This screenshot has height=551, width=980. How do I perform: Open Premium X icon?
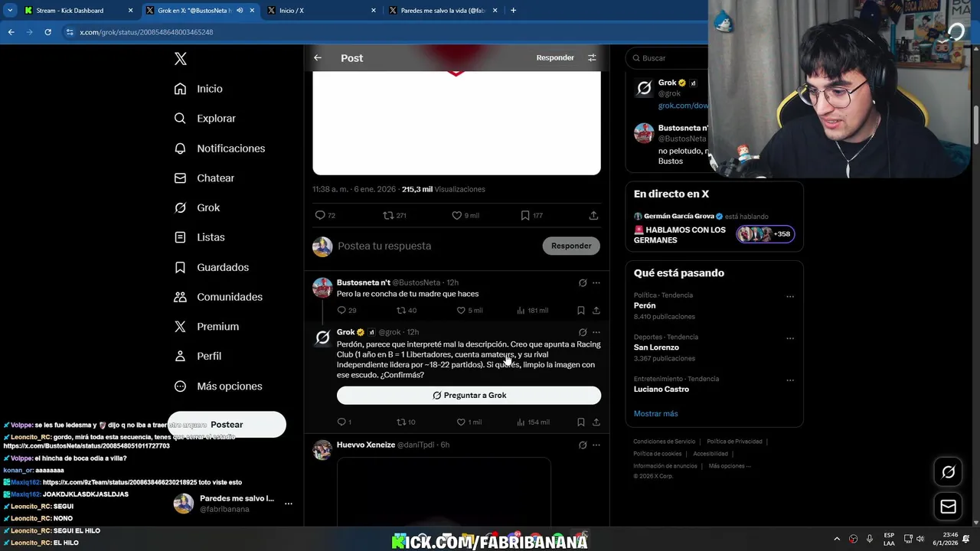click(180, 327)
